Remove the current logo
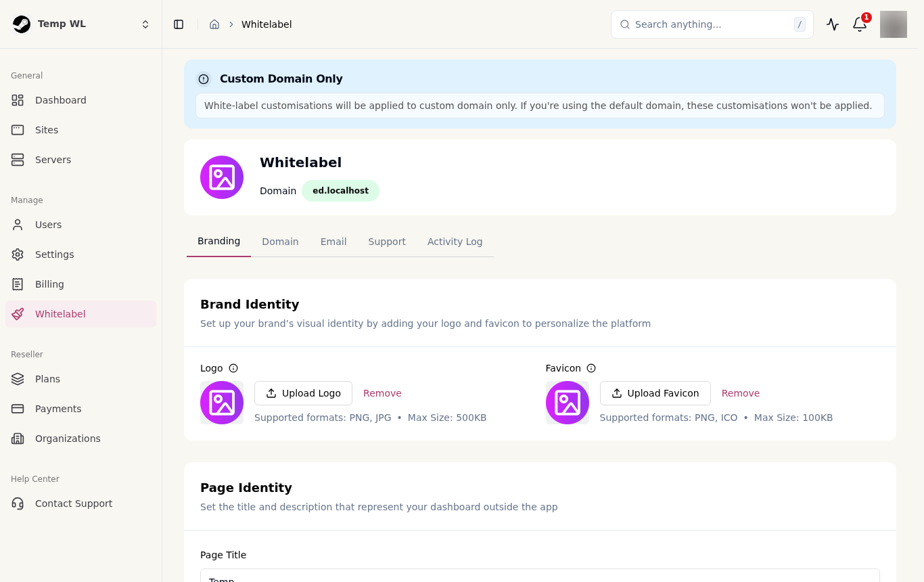 [382, 393]
